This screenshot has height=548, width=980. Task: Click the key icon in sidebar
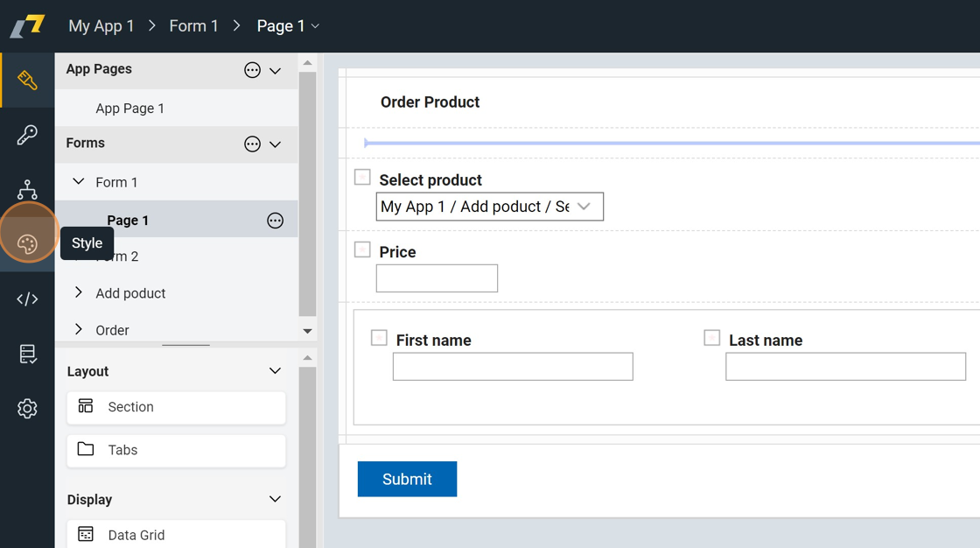27,135
